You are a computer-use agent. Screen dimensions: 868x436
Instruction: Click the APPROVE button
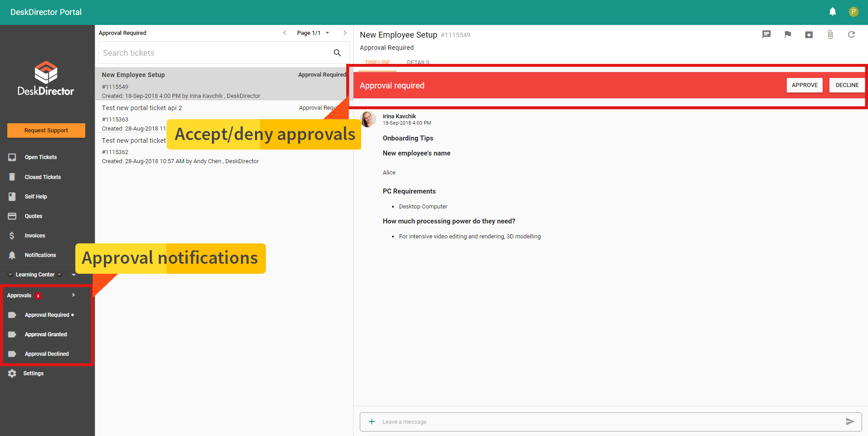click(804, 85)
